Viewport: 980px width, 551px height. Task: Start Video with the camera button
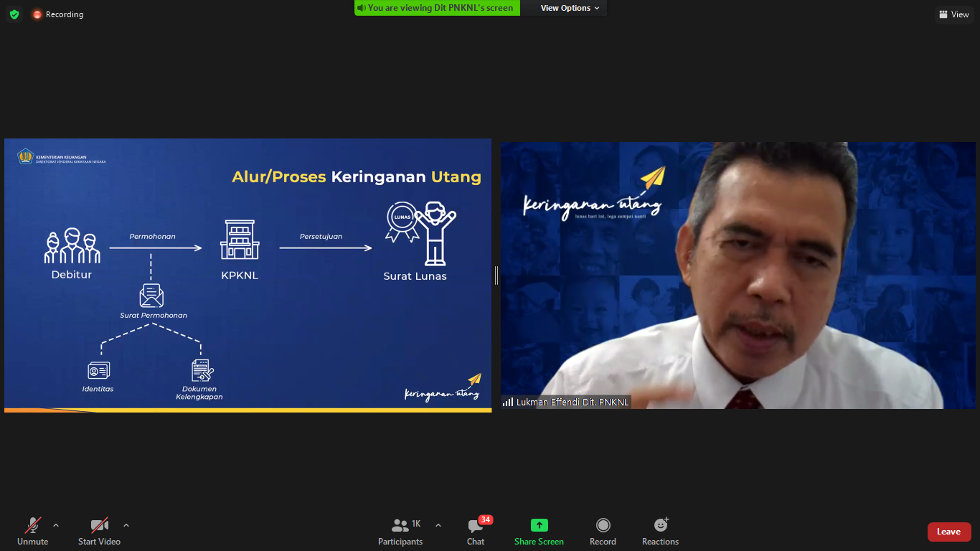click(99, 531)
